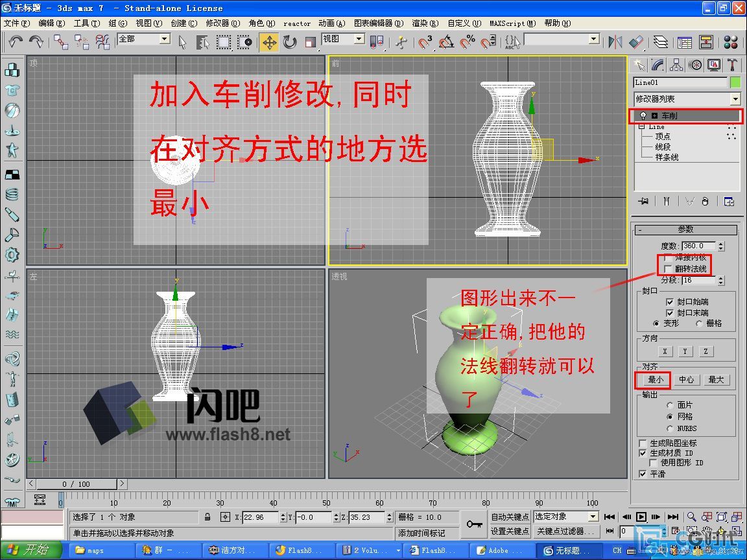Select the Move (select and move) tool

(x=269, y=42)
